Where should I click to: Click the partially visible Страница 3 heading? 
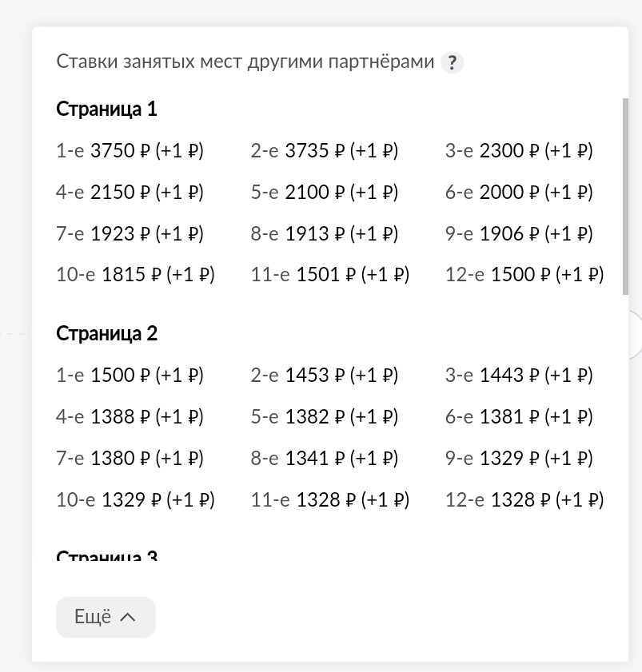click(x=105, y=555)
